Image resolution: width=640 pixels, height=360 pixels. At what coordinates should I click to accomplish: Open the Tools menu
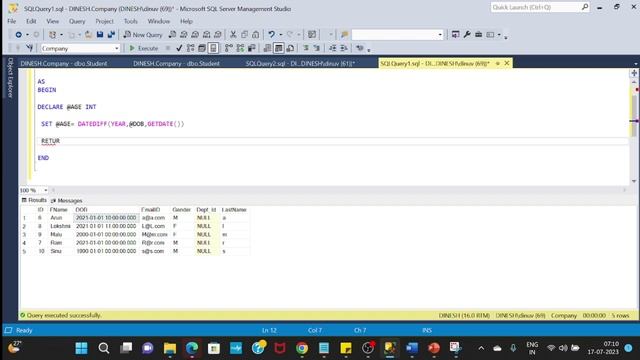click(131, 21)
